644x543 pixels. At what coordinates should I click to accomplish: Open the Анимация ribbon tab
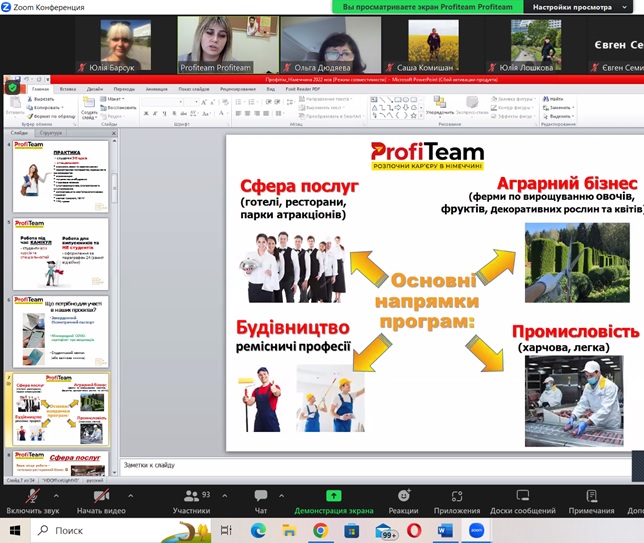pos(156,89)
